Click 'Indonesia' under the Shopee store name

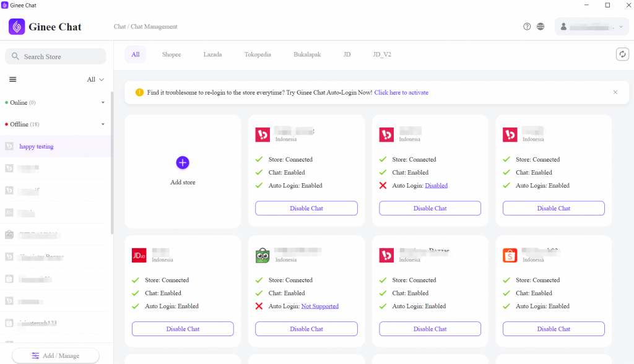pyautogui.click(x=533, y=260)
